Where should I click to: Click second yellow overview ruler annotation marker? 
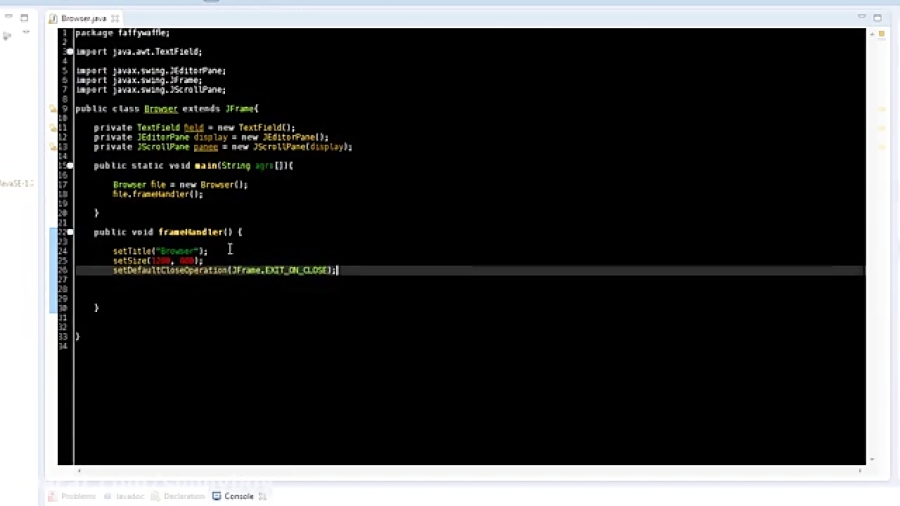[x=882, y=128]
